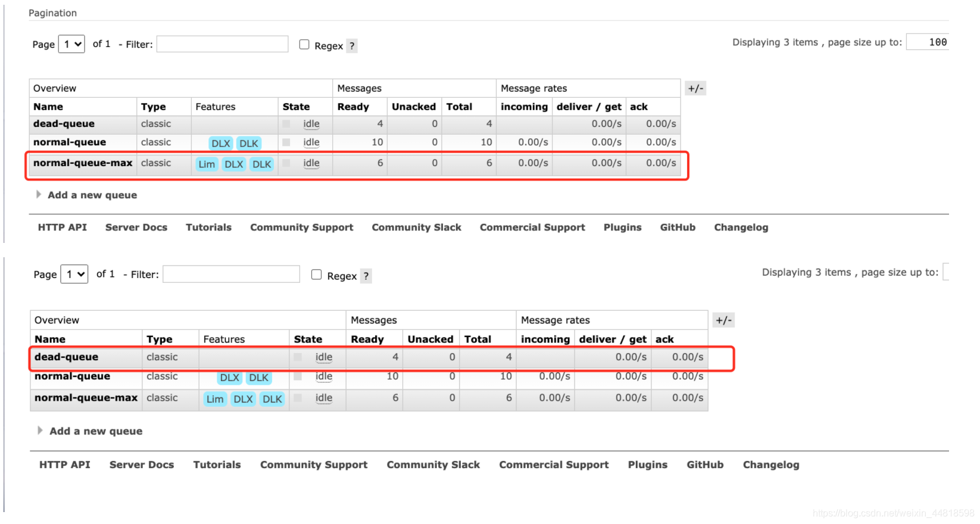The image size is (980, 524).
Task: Open dead-queue in the upper table
Action: [x=64, y=124]
